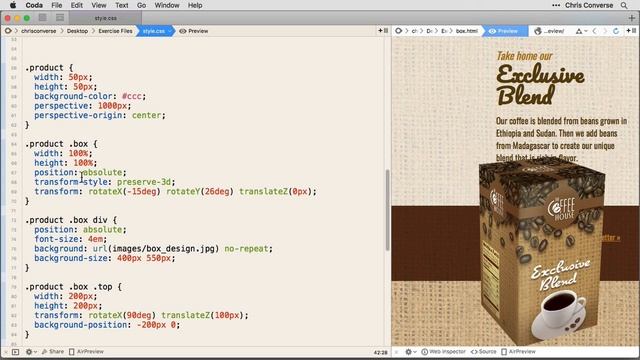This screenshot has height=360, width=640.
Task: Open the File menu
Action: tap(57, 5)
